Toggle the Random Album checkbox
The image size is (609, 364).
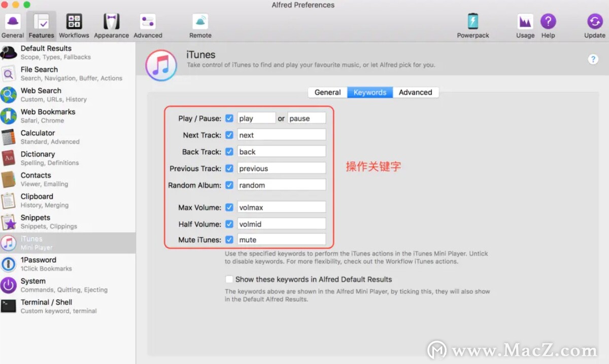click(x=229, y=185)
